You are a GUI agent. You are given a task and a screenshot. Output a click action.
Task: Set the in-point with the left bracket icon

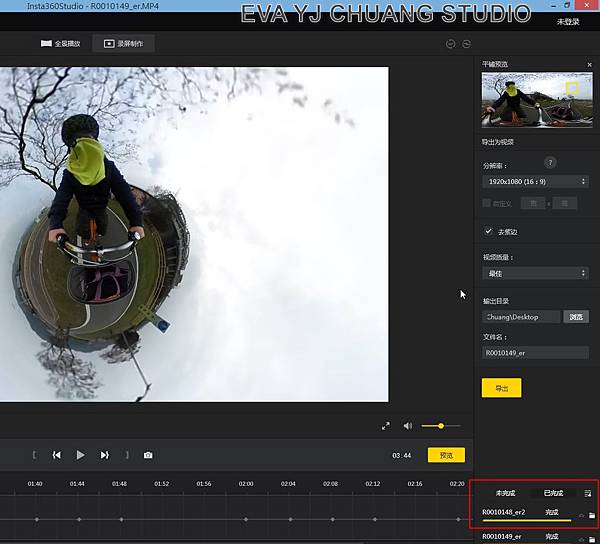click(x=34, y=455)
